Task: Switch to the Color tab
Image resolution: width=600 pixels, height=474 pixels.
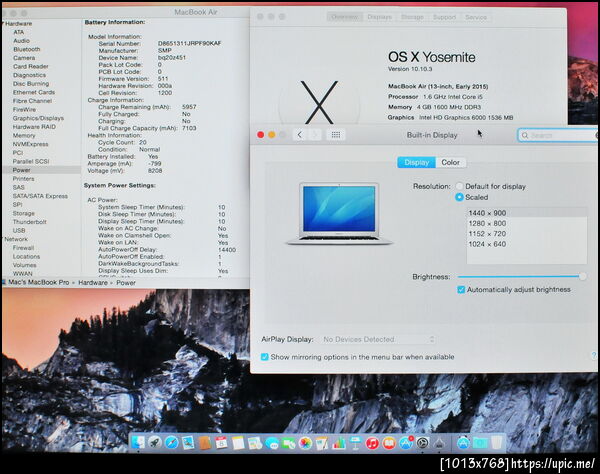Action: pyautogui.click(x=450, y=162)
